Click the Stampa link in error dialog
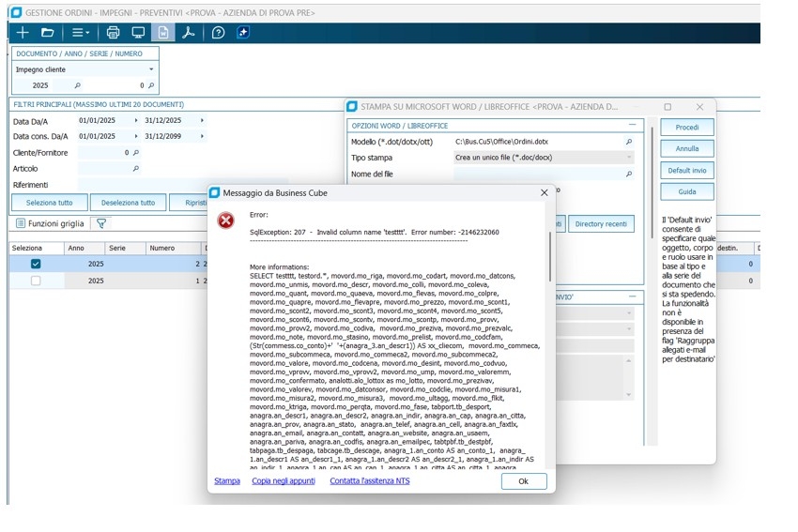798x532 pixels. [227, 480]
